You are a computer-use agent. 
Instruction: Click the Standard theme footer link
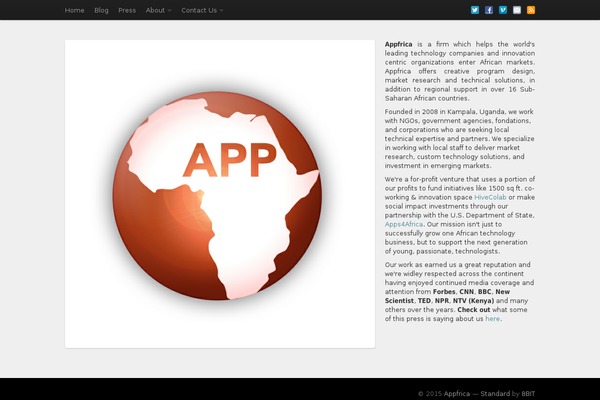[x=495, y=393]
